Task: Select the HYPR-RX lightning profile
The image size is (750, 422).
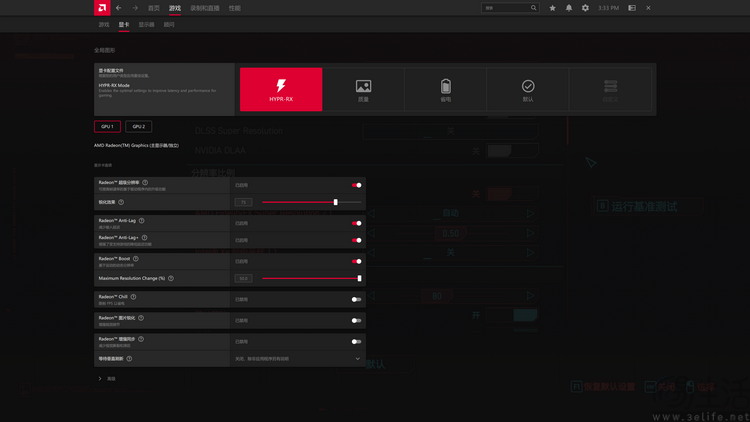Action: [x=281, y=89]
